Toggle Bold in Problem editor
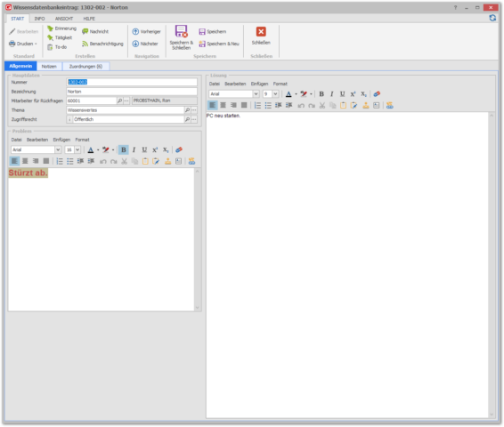 tap(124, 149)
